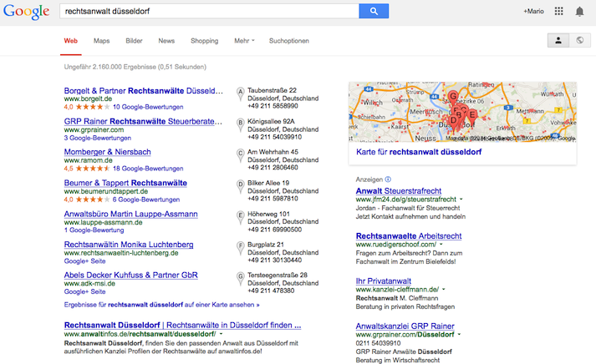Click map pin E beside Höherweg 101
Image resolution: width=596 pixels, height=364 pixels.
[x=240, y=217]
